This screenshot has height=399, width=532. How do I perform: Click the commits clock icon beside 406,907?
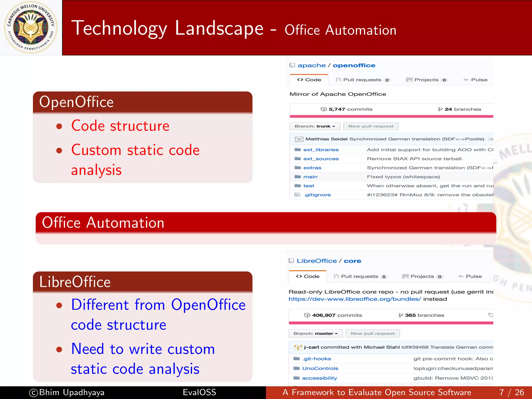pos(307,315)
